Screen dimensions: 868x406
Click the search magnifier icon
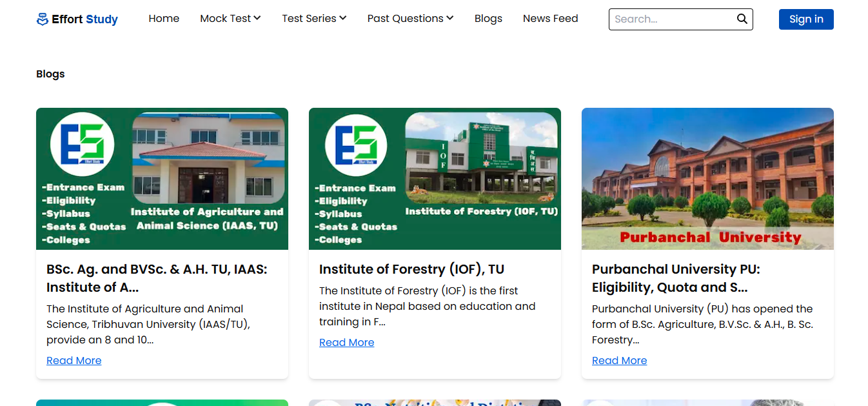pos(742,19)
